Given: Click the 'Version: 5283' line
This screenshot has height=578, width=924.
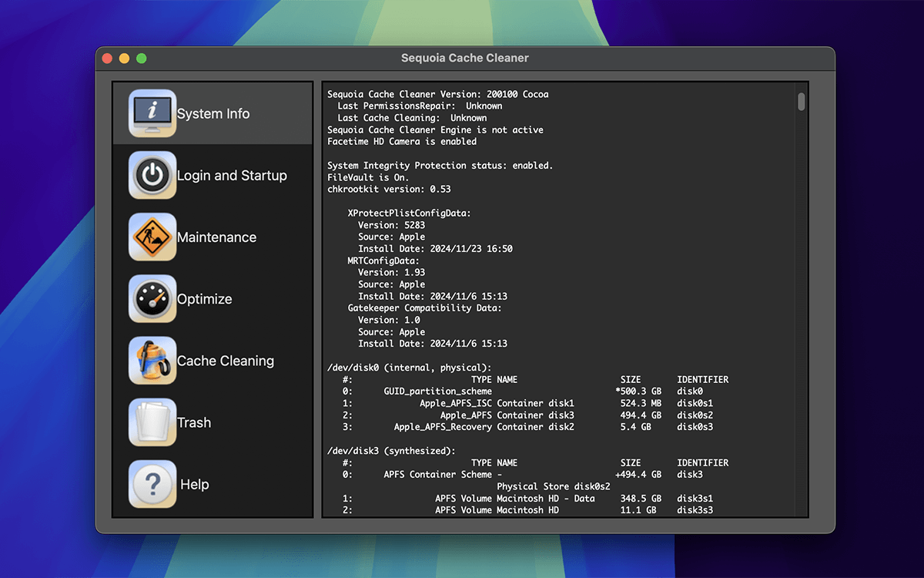Looking at the screenshot, I should (391, 225).
